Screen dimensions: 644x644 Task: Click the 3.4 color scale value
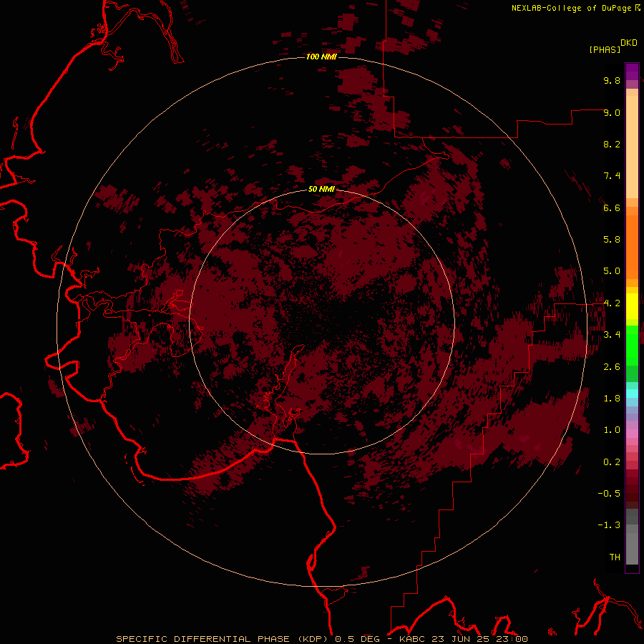click(612, 335)
